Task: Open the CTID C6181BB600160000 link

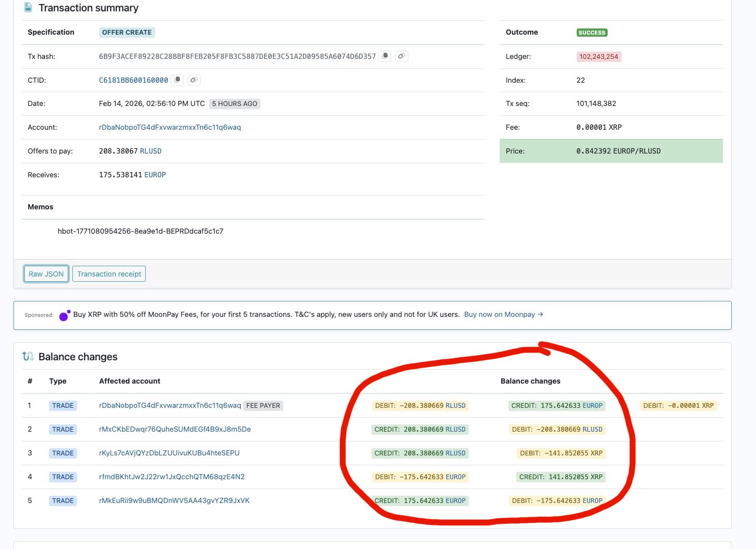Action: click(x=133, y=80)
